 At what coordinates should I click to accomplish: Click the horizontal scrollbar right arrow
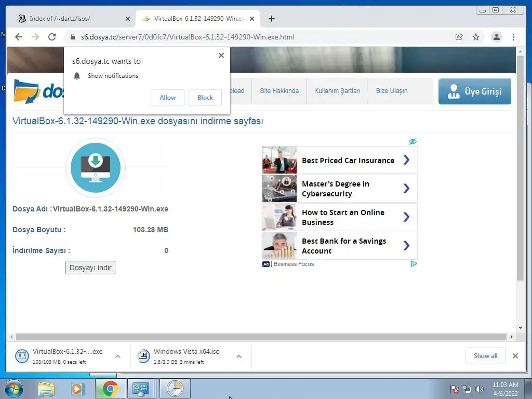pos(512,337)
